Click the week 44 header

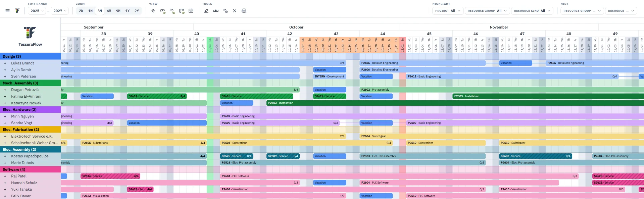(x=383, y=34)
